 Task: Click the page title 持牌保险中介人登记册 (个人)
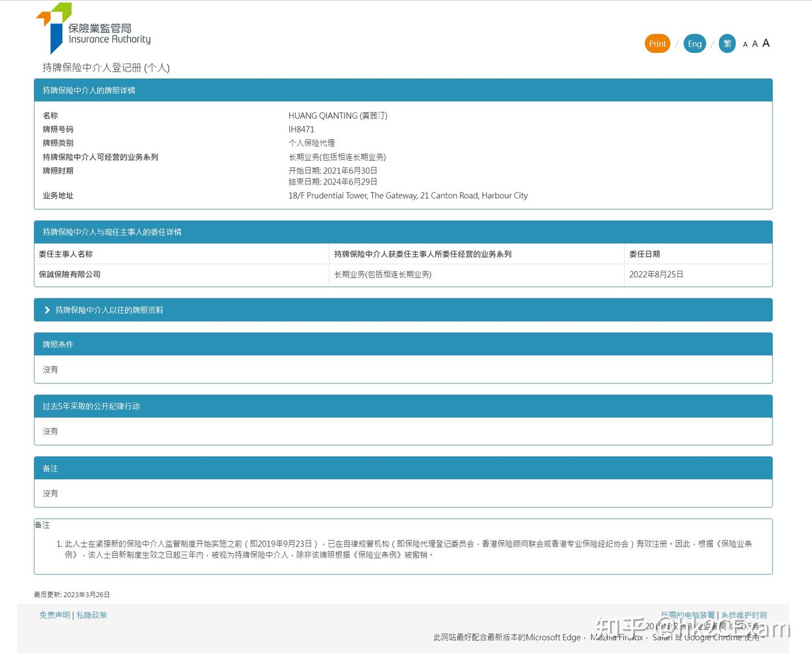[x=106, y=68]
